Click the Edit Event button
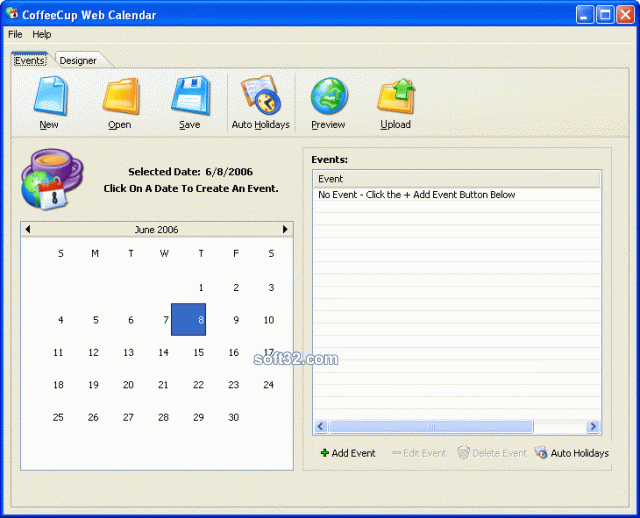 click(419, 453)
